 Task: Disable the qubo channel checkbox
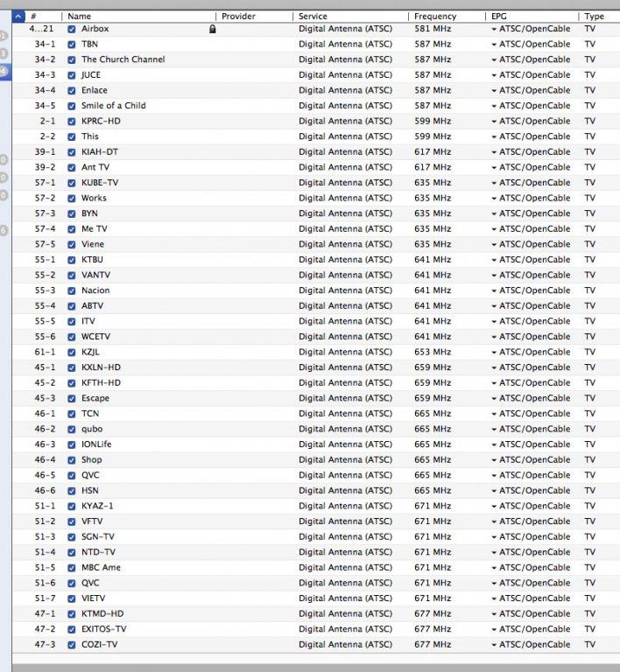(x=72, y=430)
